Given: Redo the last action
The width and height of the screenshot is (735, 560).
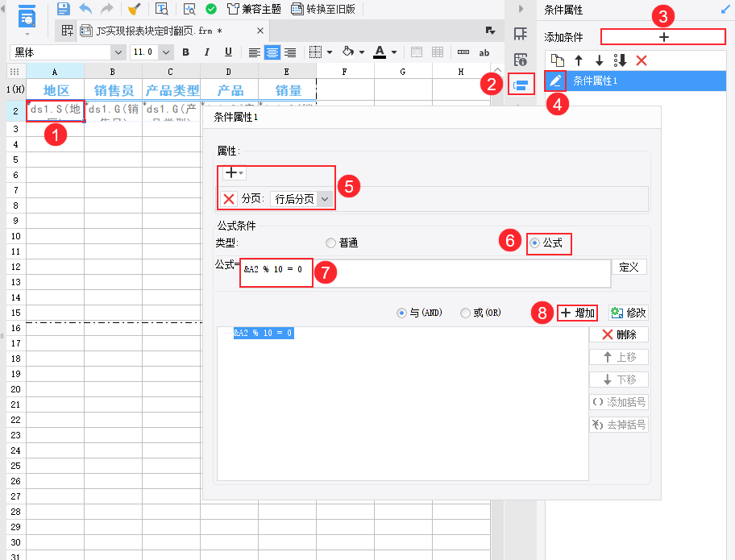Looking at the screenshot, I should point(107,8).
